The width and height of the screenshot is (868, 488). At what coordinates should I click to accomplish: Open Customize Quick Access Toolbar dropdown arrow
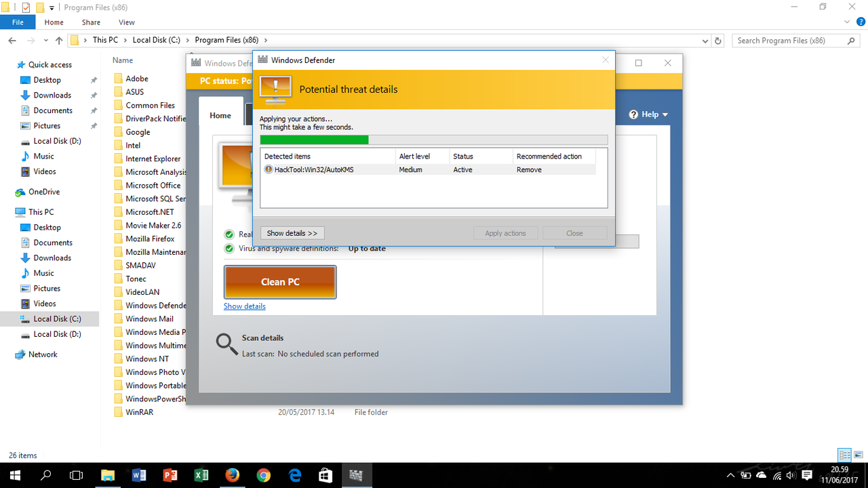click(x=52, y=8)
